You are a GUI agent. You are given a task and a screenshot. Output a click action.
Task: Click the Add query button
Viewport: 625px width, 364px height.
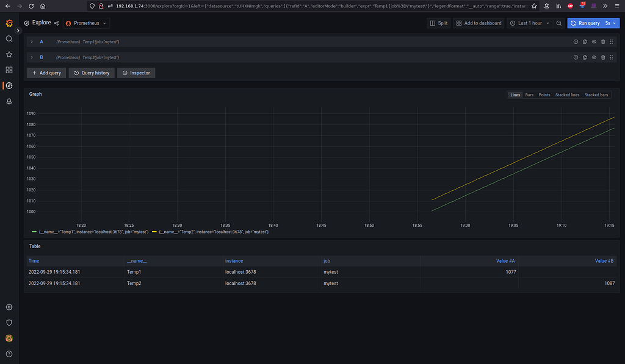pyautogui.click(x=46, y=73)
